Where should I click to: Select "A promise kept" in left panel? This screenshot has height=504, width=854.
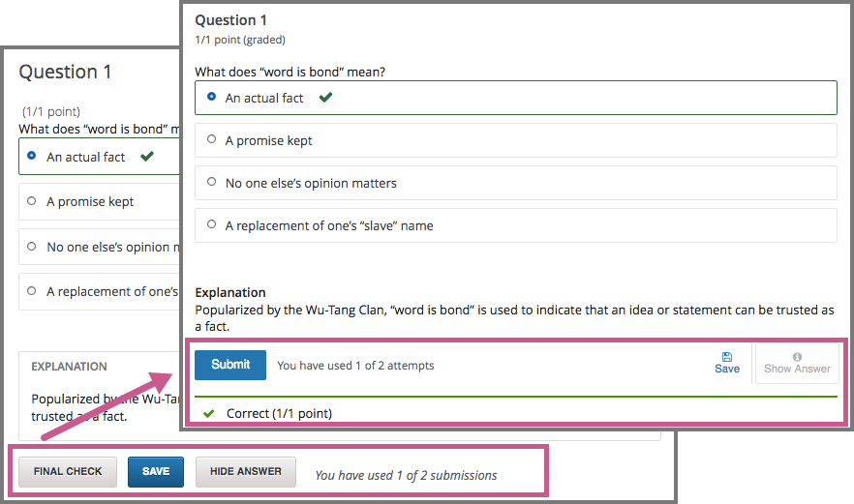pyautogui.click(x=33, y=201)
